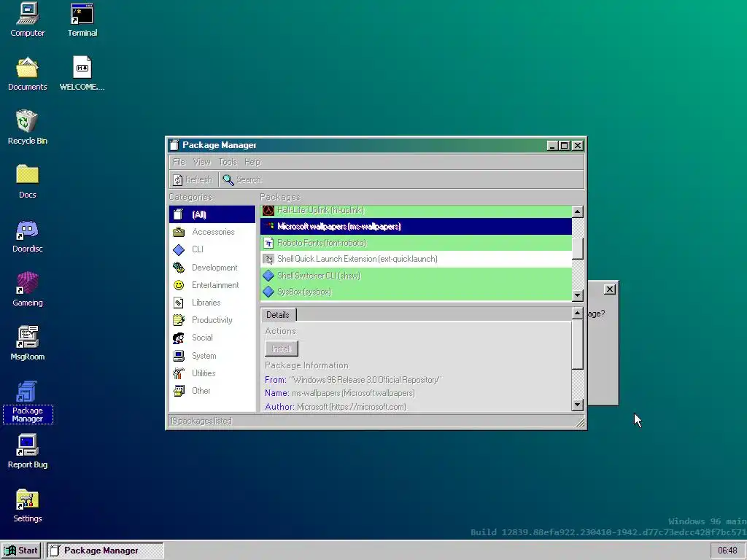This screenshot has width=747, height=560.
Task: Select the (All) category
Action: (x=212, y=214)
